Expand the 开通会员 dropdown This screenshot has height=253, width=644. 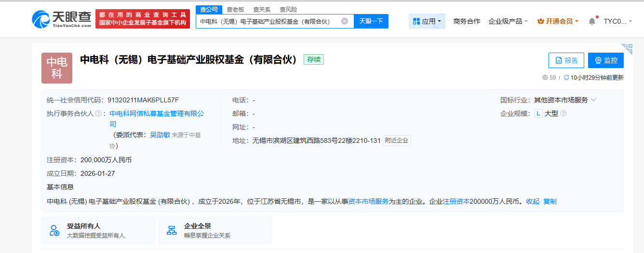[x=558, y=21]
